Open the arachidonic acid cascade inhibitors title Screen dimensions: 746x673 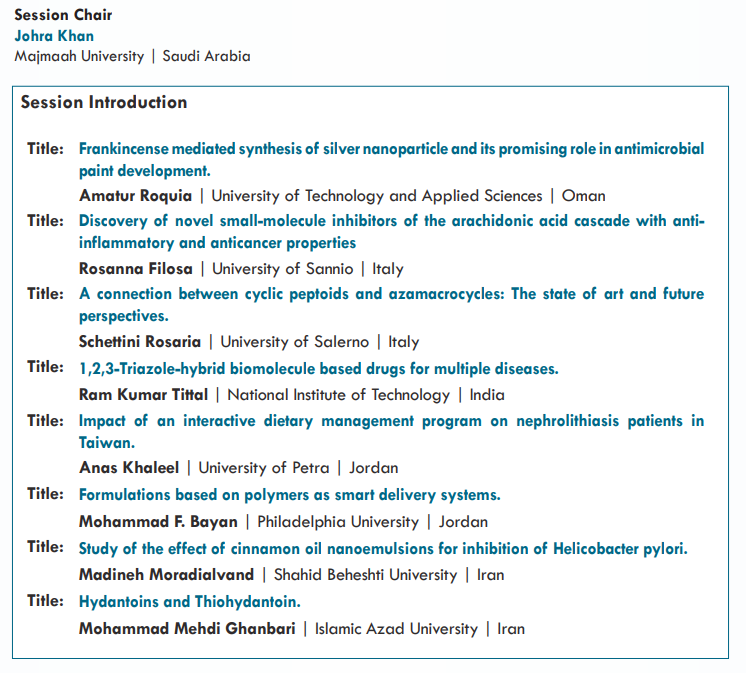coord(391,221)
